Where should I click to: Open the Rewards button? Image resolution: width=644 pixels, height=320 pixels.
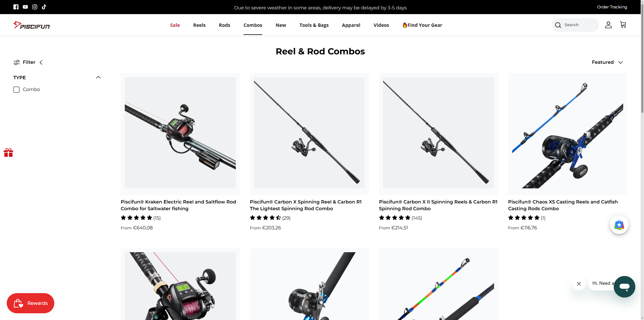click(x=31, y=303)
